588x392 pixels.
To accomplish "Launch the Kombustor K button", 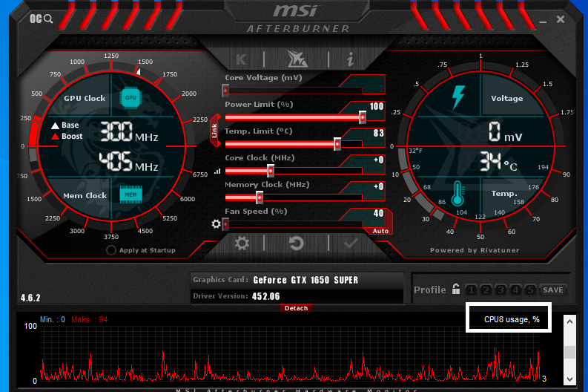I will pos(241,59).
